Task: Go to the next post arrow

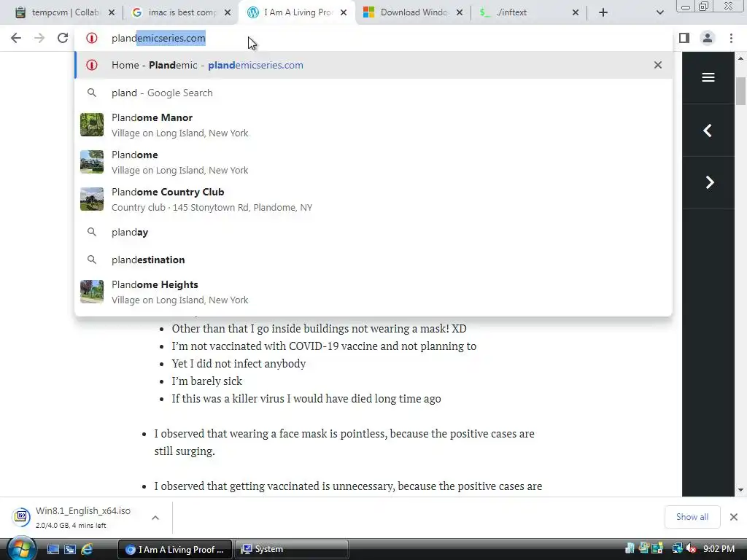Action: pyautogui.click(x=708, y=182)
